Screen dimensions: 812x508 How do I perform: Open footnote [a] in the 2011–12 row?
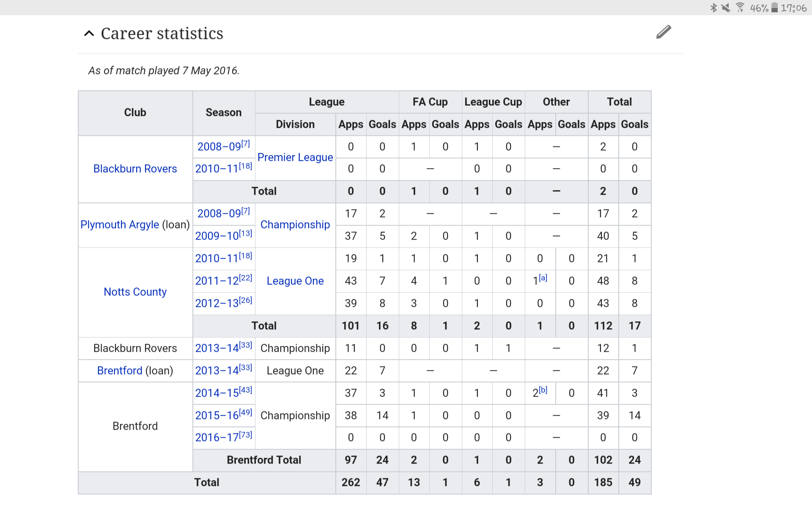point(543,278)
